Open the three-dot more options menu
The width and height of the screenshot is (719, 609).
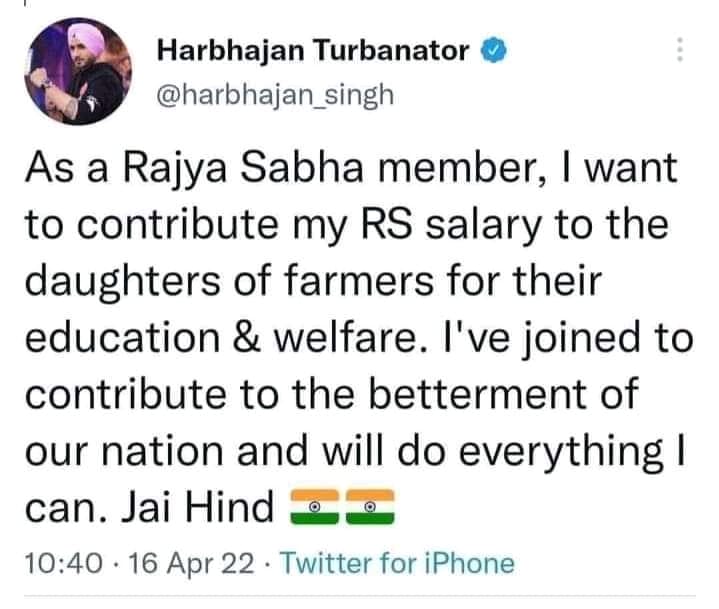pos(681,50)
